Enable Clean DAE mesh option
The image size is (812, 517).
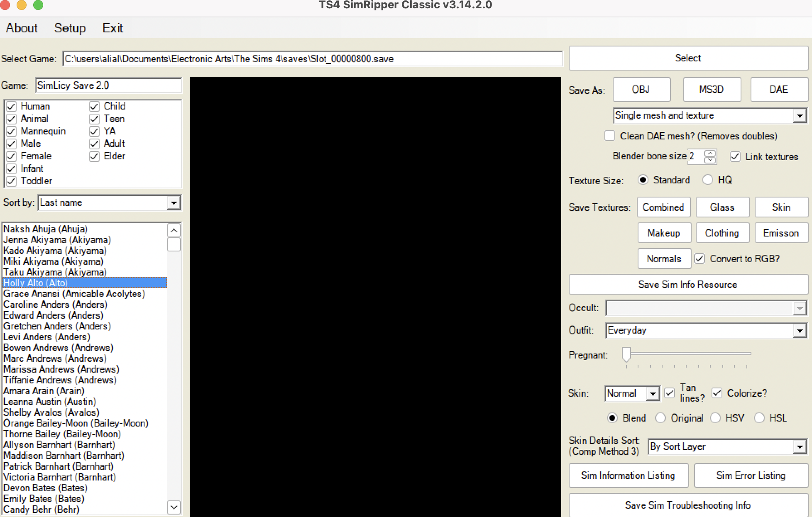coord(610,136)
